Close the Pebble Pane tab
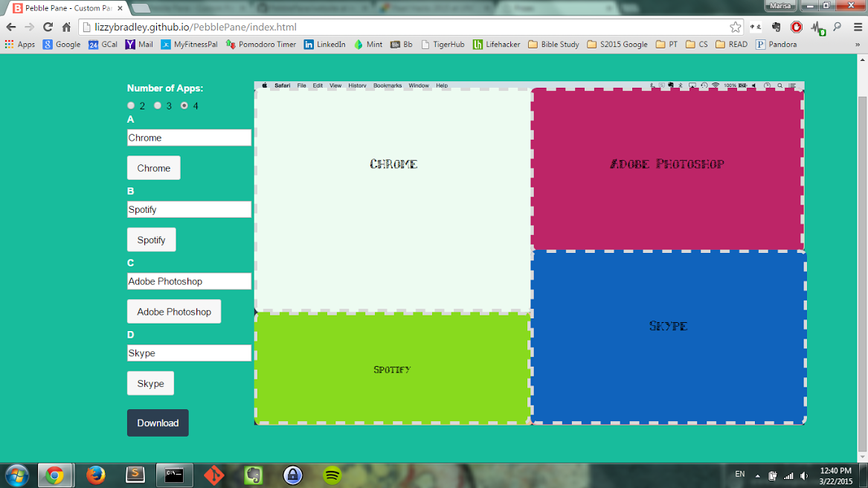The image size is (868, 488). pyautogui.click(x=120, y=8)
